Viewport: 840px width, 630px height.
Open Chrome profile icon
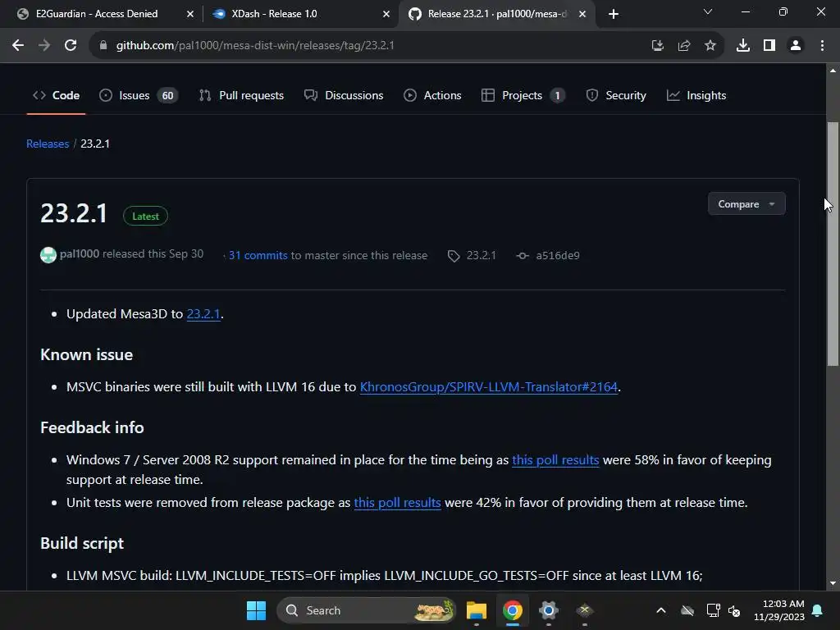click(796, 46)
